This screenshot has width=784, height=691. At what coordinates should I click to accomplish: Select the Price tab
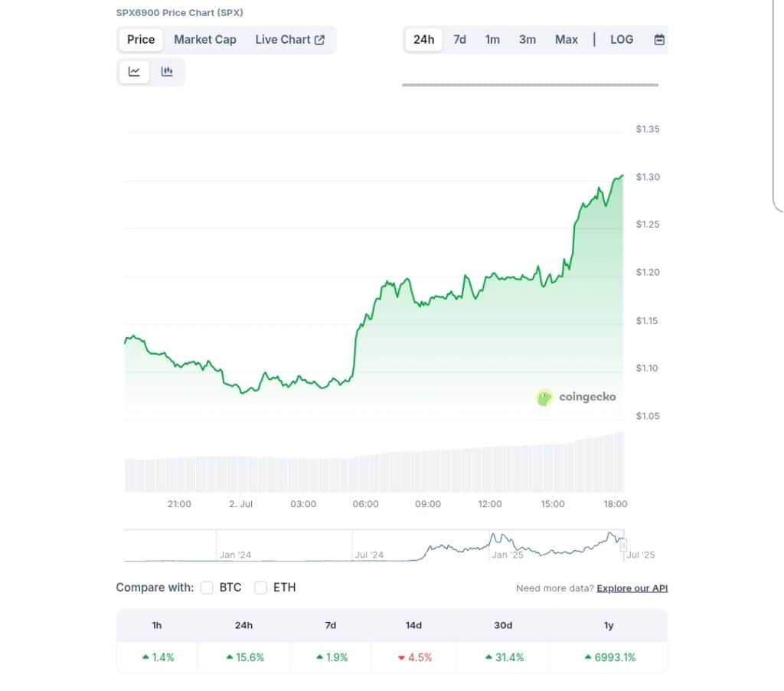[141, 40]
